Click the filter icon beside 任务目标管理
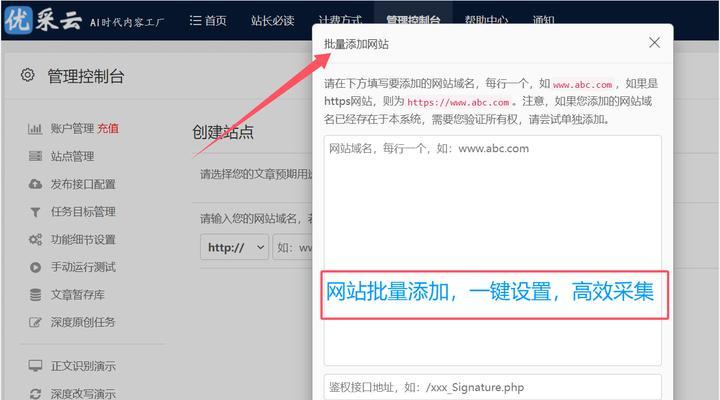The width and height of the screenshot is (720, 400). coord(35,212)
